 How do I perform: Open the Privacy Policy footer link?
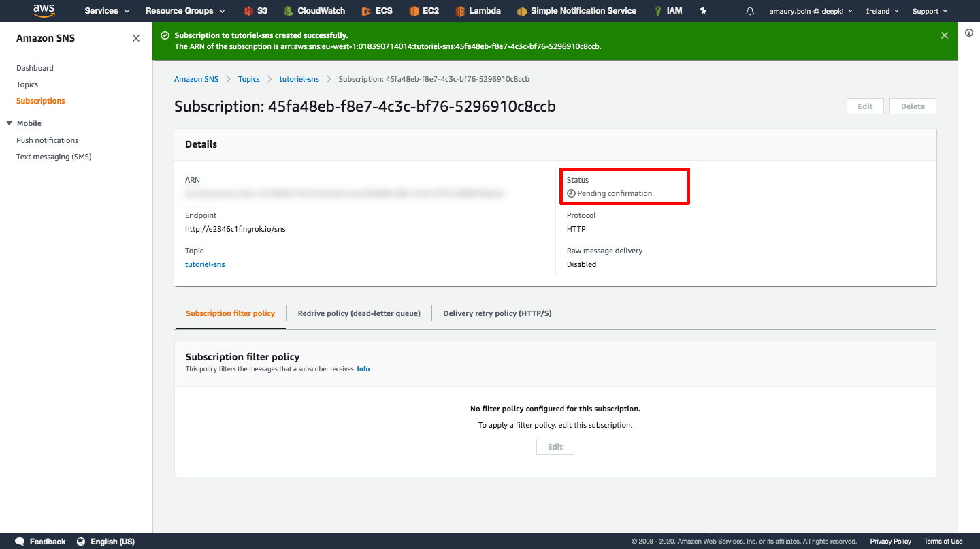890,542
